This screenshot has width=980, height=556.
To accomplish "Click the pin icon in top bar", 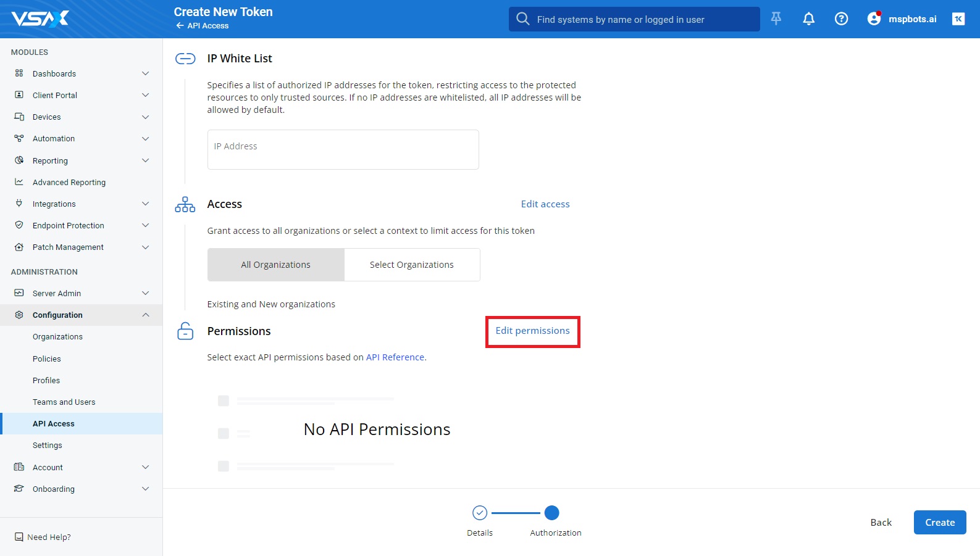I will (x=776, y=19).
